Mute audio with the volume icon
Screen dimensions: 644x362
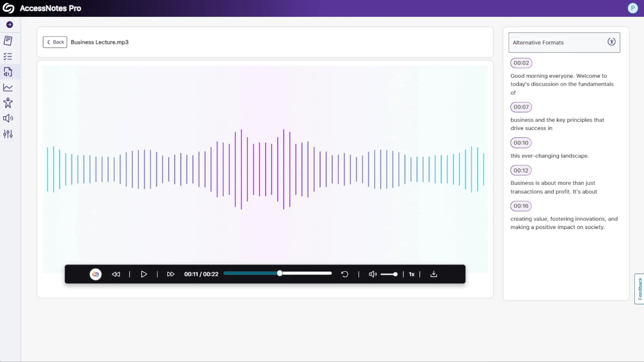373,274
